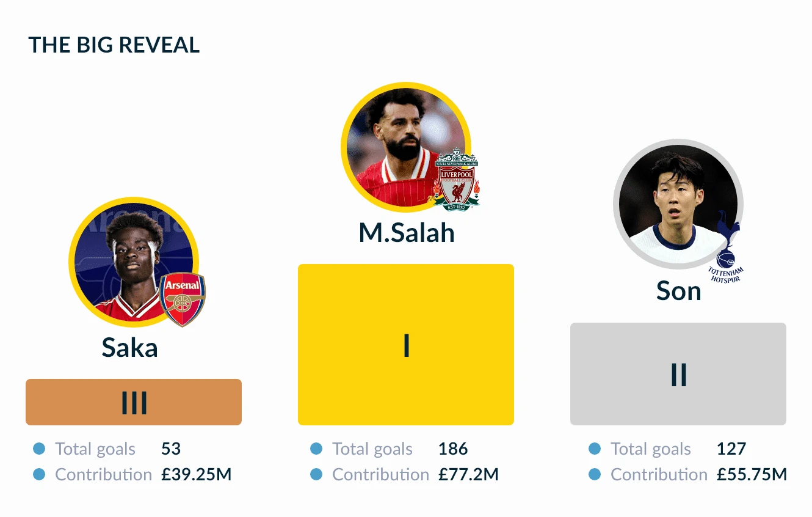Screen dimensions: 812x517
Task: Click the blue dot beside Saka's Total goals
Action: click(39, 449)
